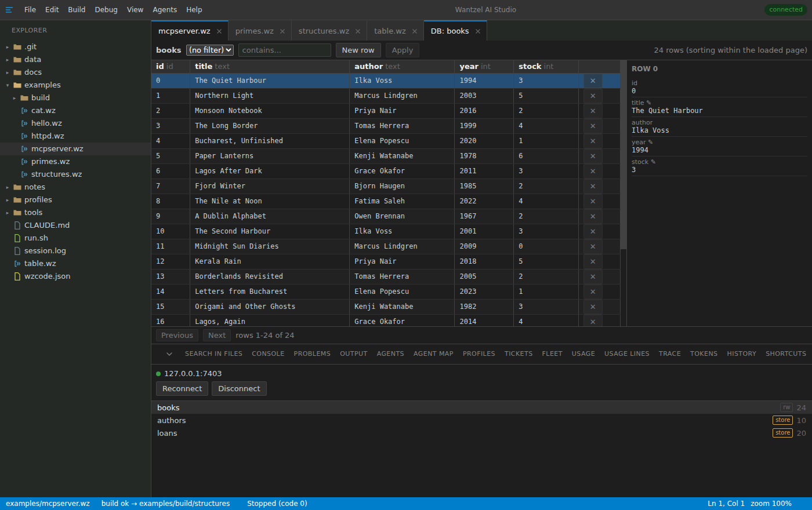Delete row 'Fjord Winter' using x icon
The image size is (812, 510).
point(593,186)
